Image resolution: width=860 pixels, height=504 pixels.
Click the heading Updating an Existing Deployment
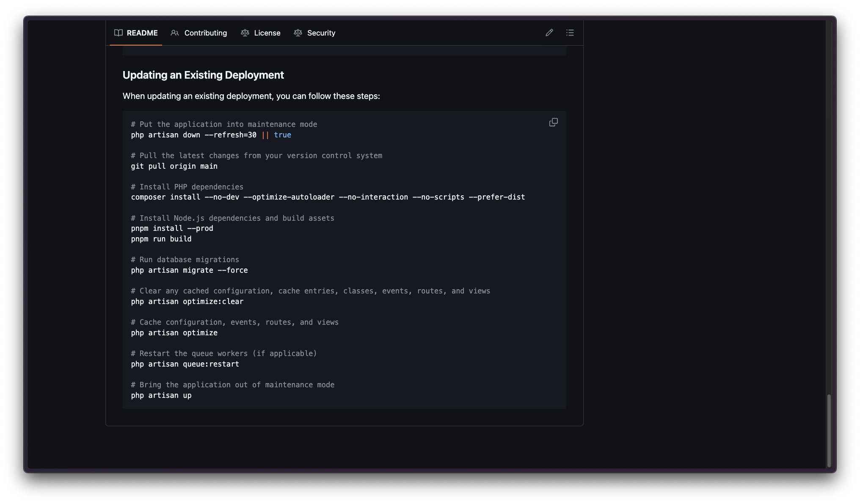(x=203, y=75)
